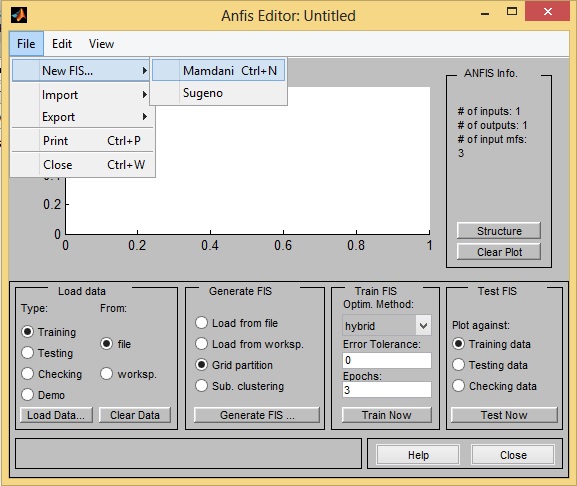Image resolution: width=577 pixels, height=486 pixels.
Task: Click the Train Now button
Action: (387, 415)
